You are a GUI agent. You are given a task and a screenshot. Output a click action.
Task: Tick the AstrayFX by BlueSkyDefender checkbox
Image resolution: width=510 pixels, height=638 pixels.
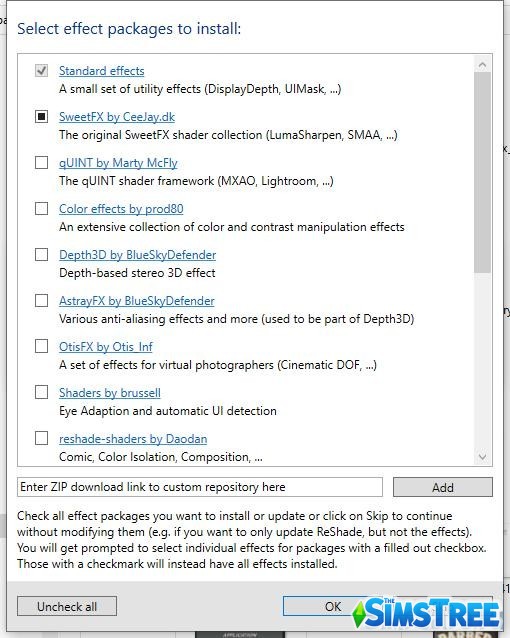tap(42, 301)
